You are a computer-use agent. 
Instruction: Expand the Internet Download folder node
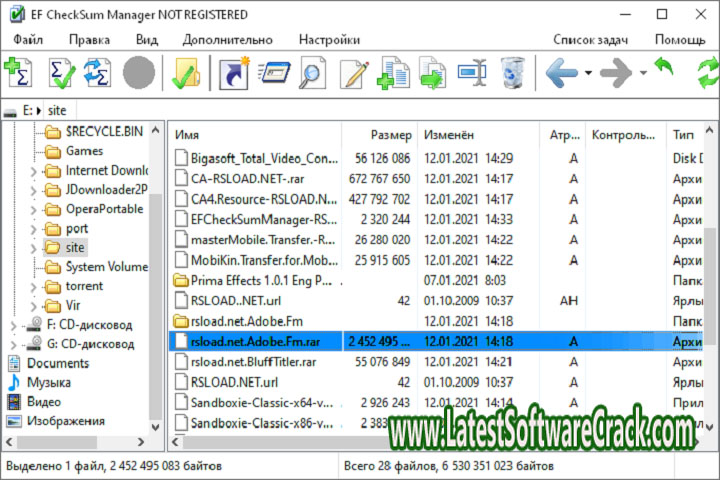pyautogui.click(x=33, y=172)
